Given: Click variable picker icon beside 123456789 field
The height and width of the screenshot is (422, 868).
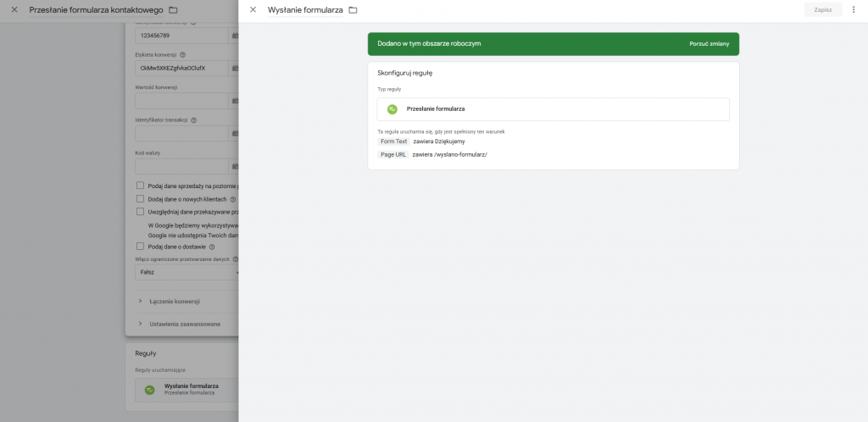Looking at the screenshot, I should [x=234, y=36].
